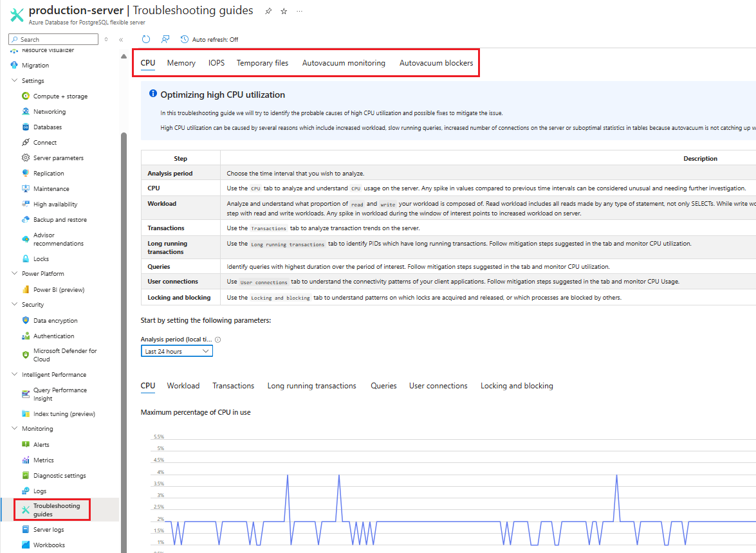This screenshot has width=756, height=553.
Task: Open the Last 24 hours analysis period dropdown
Action: 176,350
